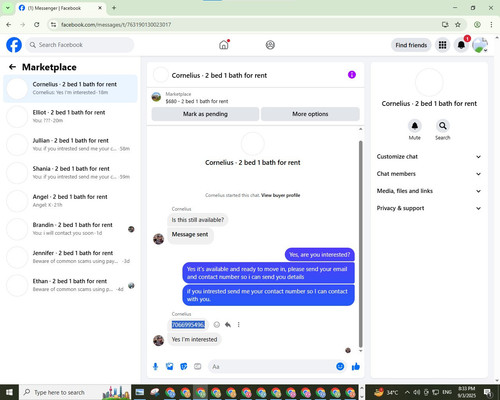Screen dimensions: 500x400
Task: Expand Privacy & support section
Action: 429,208
